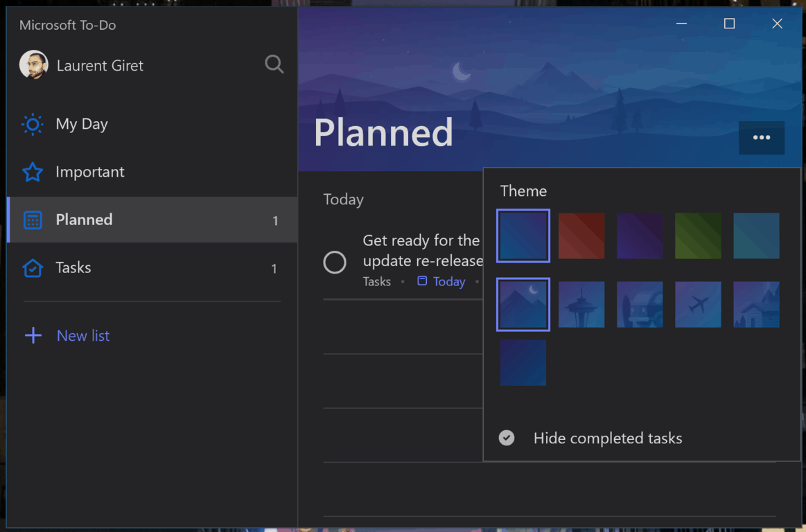The height and width of the screenshot is (532, 806).
Task: Click the small calendar icon beside Today
Action: (x=422, y=281)
